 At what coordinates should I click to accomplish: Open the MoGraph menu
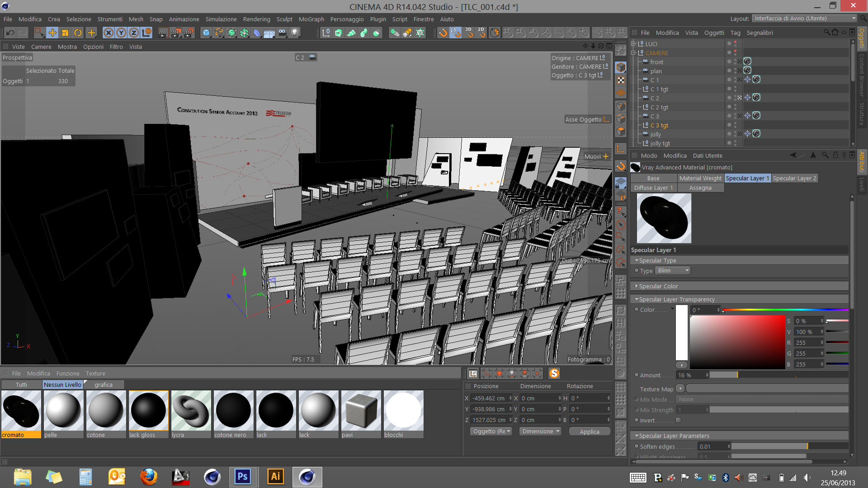pyautogui.click(x=311, y=19)
